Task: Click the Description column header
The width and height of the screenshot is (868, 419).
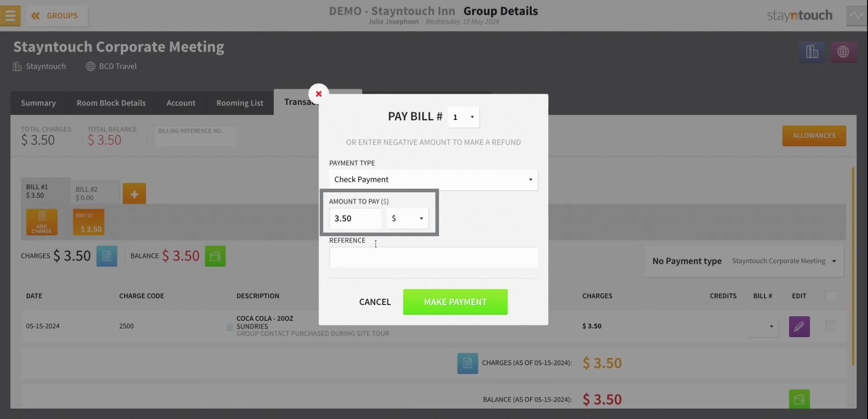Action: (x=258, y=296)
